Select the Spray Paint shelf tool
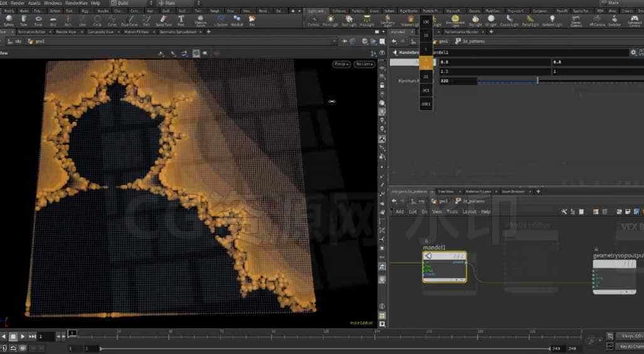Viewport: 644px width, 354px height. 163,21
